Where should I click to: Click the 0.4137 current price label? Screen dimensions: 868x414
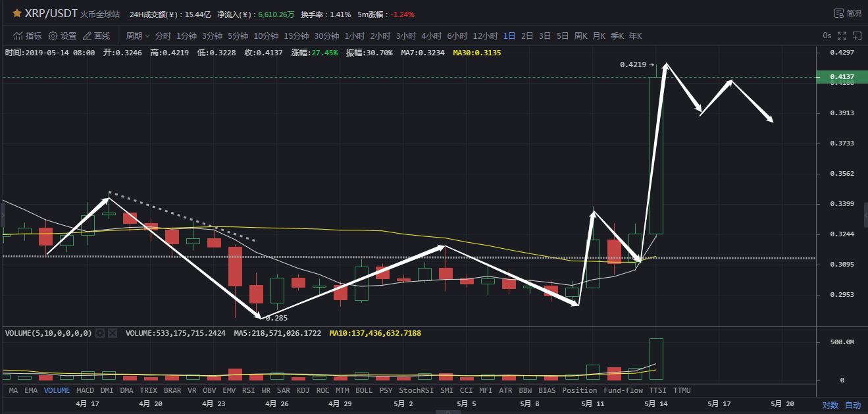click(841, 77)
